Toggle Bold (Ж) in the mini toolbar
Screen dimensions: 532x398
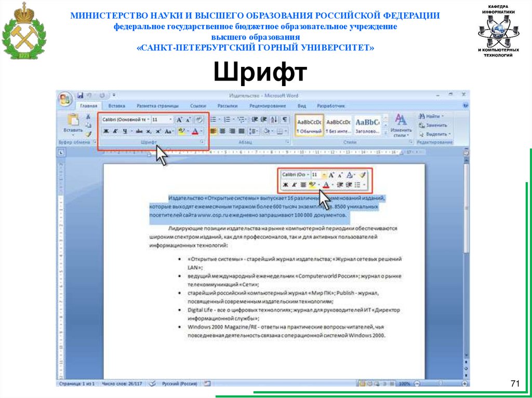(285, 185)
